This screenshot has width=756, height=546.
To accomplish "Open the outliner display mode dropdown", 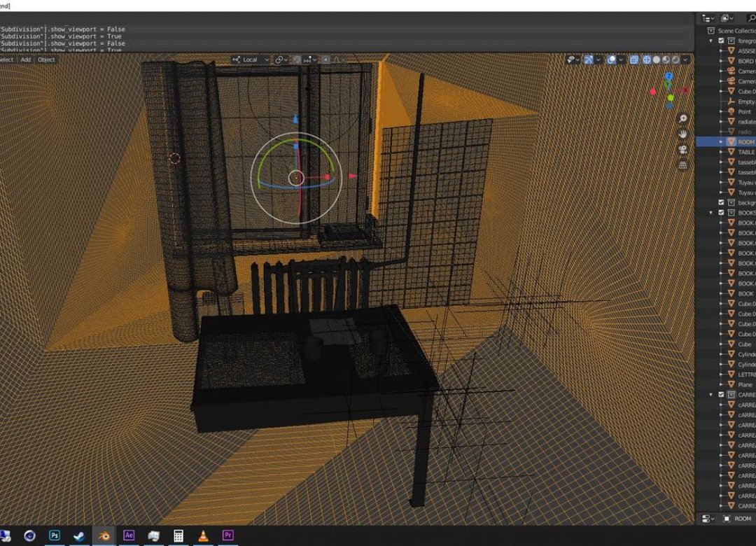I will (726, 18).
